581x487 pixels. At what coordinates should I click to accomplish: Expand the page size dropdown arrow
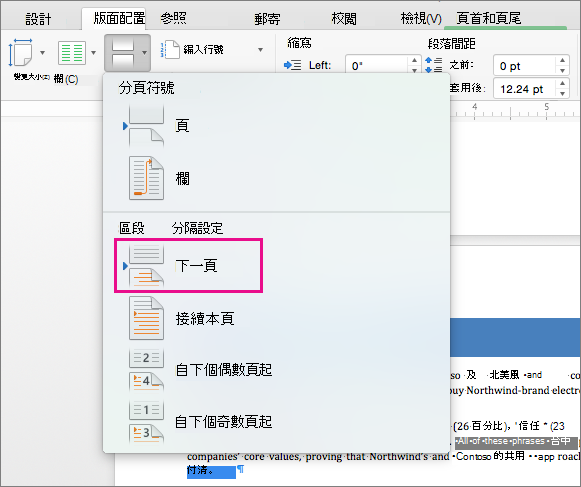[x=43, y=53]
